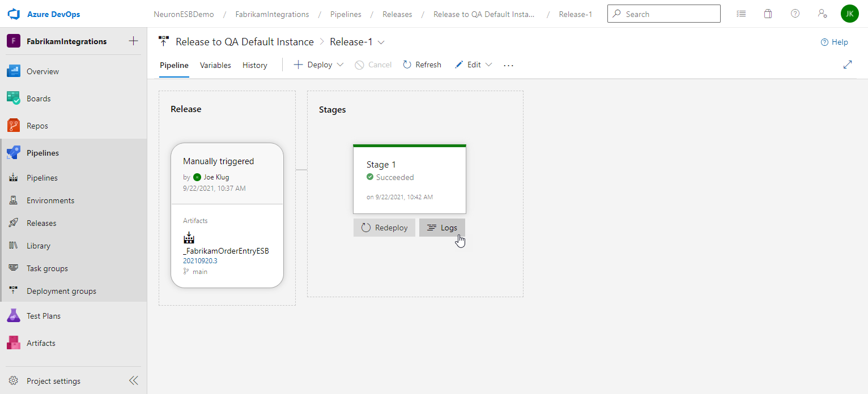Viewport: 868px width, 394px height.
Task: Open the Deploy dropdown
Action: 318,65
